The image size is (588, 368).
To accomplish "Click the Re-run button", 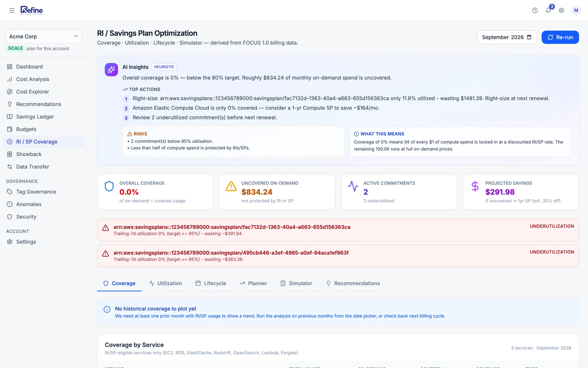I will [x=560, y=37].
